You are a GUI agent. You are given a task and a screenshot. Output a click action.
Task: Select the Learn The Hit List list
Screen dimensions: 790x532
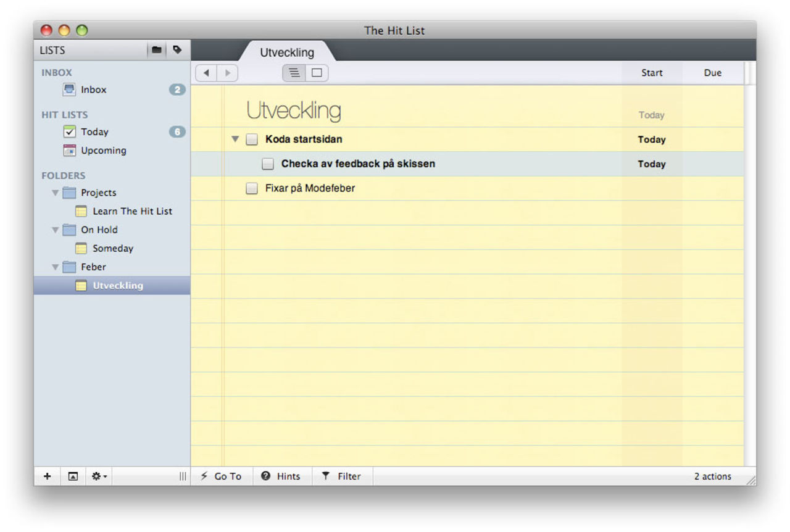point(132,211)
